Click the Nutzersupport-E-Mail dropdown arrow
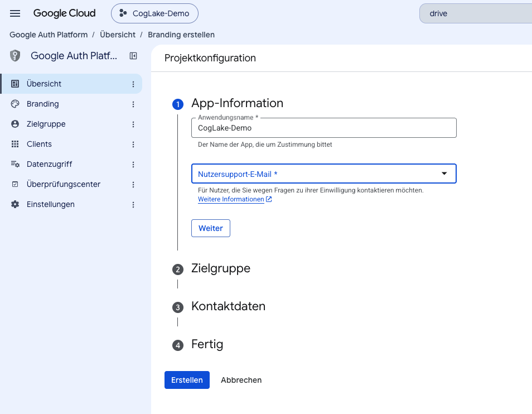Viewport: 532px width, 414px height. [x=444, y=174]
